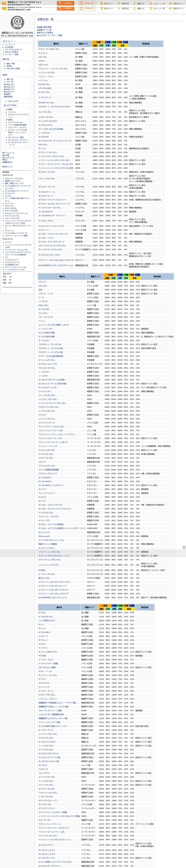Expand the ▼外部リンク section
The height and width of the screenshot is (868, 186).
[7, 167]
